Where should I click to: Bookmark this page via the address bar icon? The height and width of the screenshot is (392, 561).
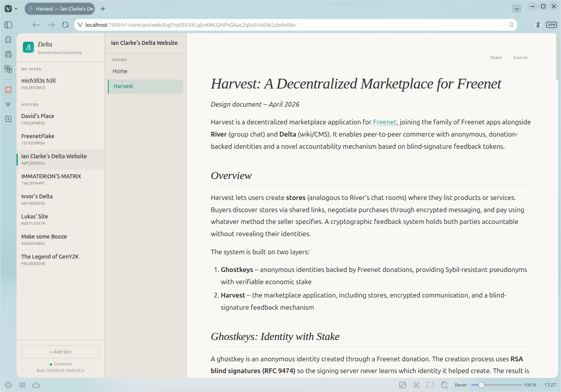511,25
